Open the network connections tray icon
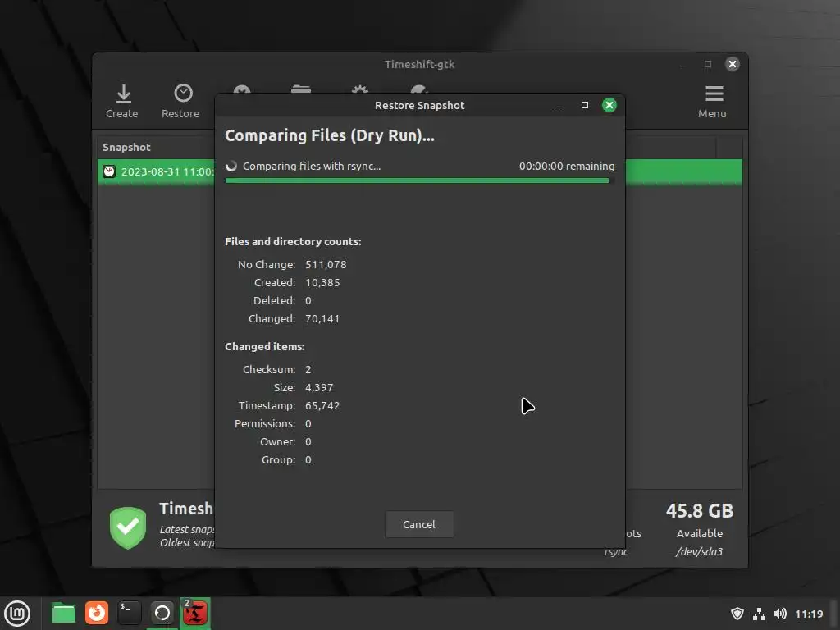 [x=759, y=614]
